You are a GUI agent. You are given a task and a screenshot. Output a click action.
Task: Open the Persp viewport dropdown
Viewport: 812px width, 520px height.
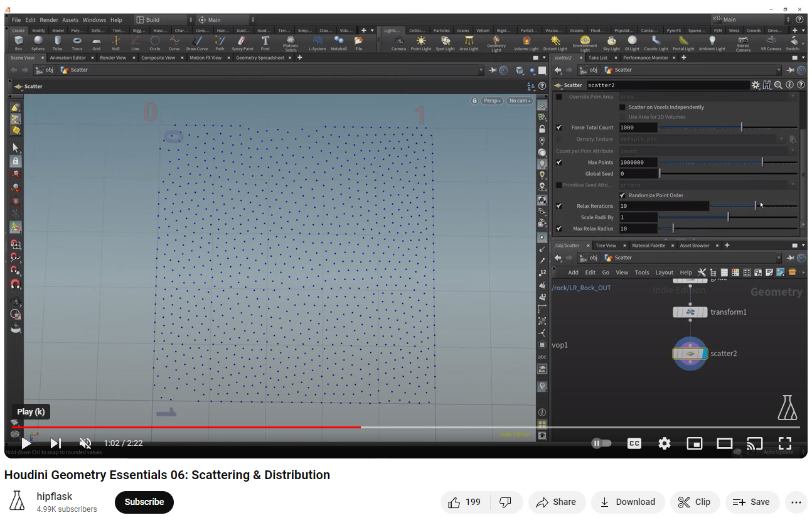click(493, 100)
